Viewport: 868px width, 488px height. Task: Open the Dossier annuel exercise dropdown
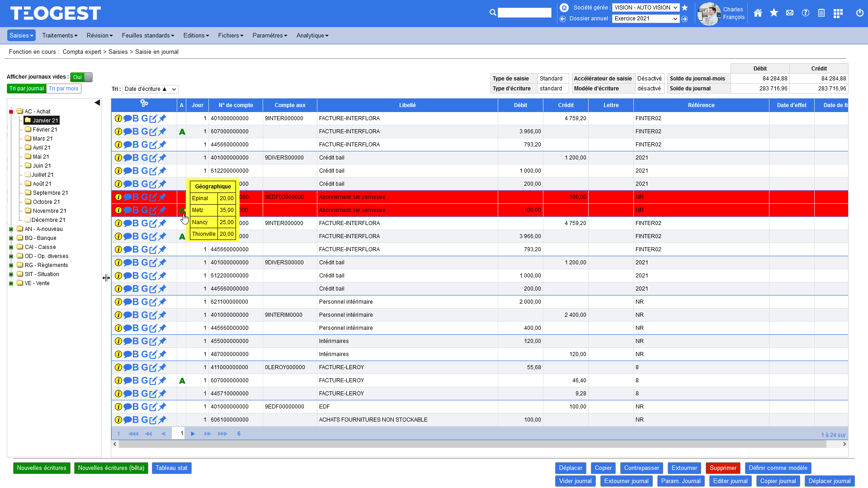pos(646,19)
